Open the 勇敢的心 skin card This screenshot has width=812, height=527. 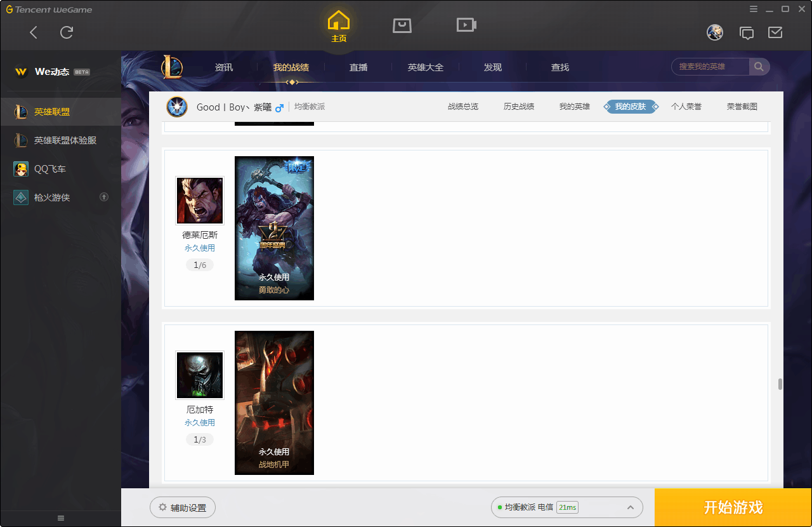coord(274,229)
